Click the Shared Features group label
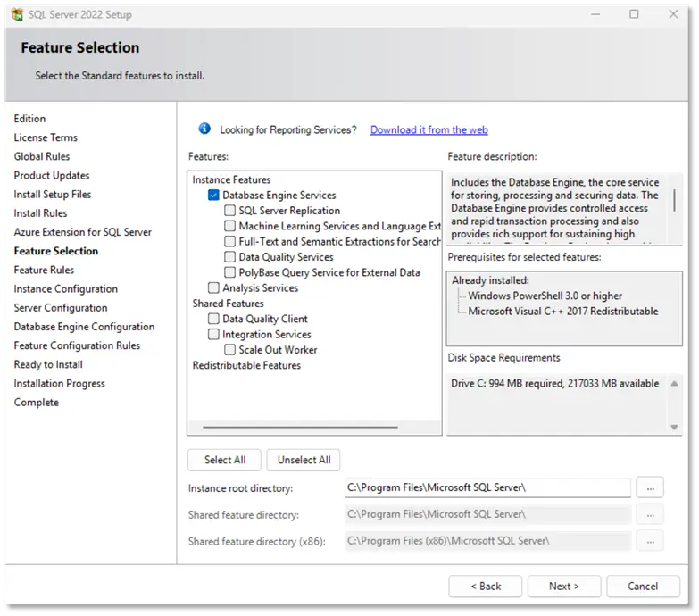The image size is (699, 616). pyautogui.click(x=228, y=304)
